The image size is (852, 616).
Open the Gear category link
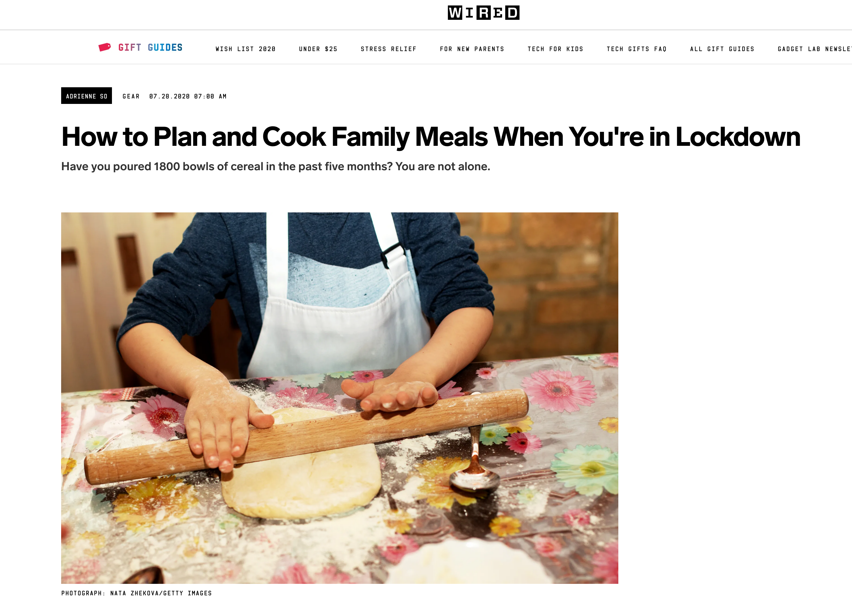[x=131, y=96]
